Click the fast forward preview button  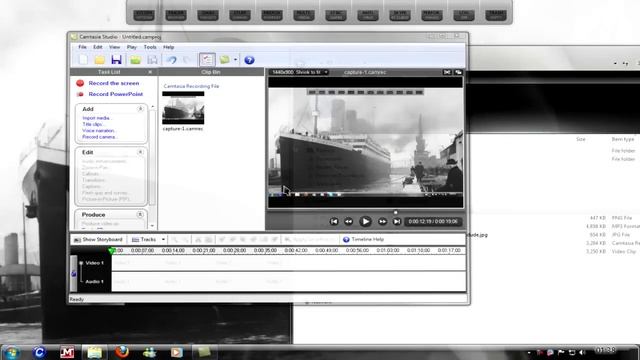point(382,222)
